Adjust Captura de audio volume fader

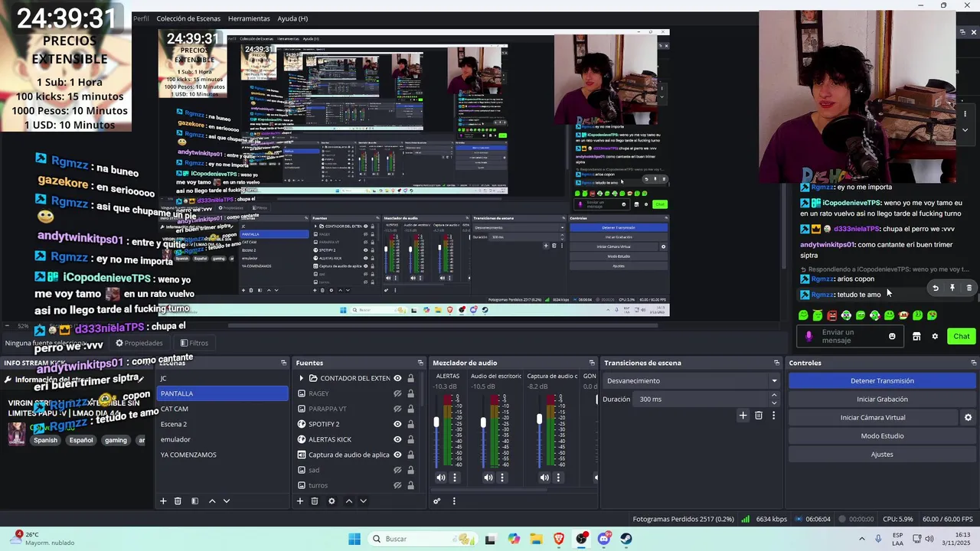[539, 419]
